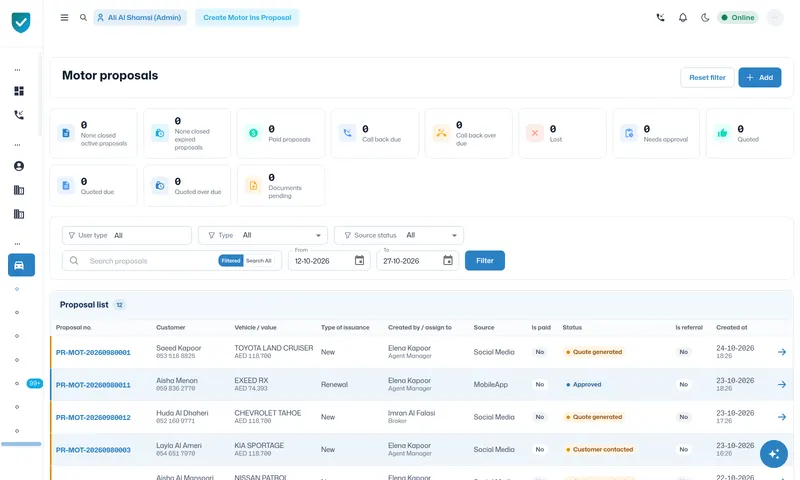The image size is (800, 480).
Task: Click the Quoted thumbs-up card
Action: (750, 133)
